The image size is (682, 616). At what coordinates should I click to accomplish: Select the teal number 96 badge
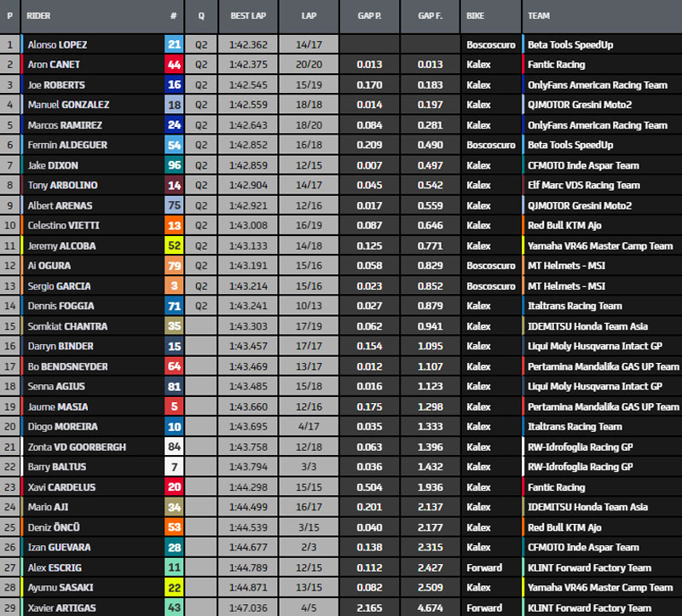174,165
